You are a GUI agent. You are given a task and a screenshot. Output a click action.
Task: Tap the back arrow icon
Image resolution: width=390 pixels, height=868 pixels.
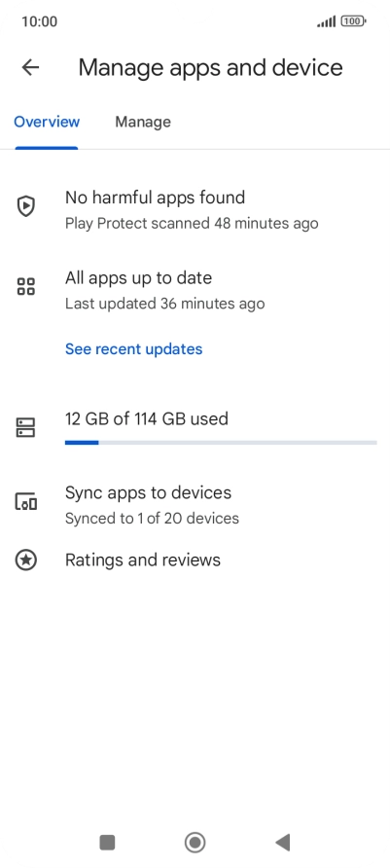click(30, 67)
